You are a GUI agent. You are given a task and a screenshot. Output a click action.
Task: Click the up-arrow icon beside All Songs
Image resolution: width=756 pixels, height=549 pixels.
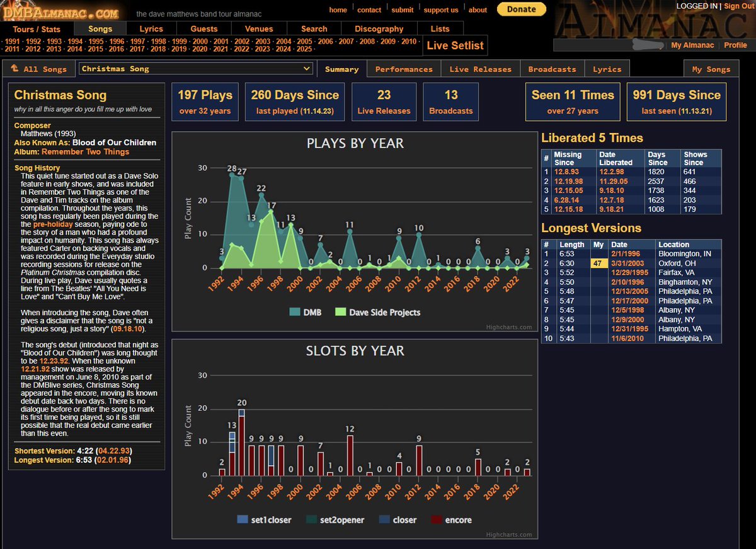(x=14, y=69)
